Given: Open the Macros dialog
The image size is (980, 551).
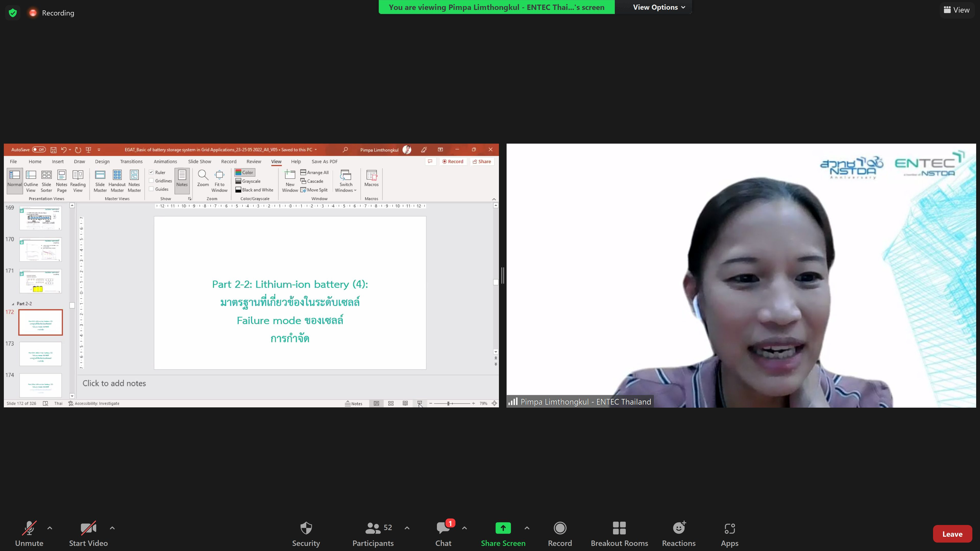Looking at the screenshot, I should pos(371,178).
